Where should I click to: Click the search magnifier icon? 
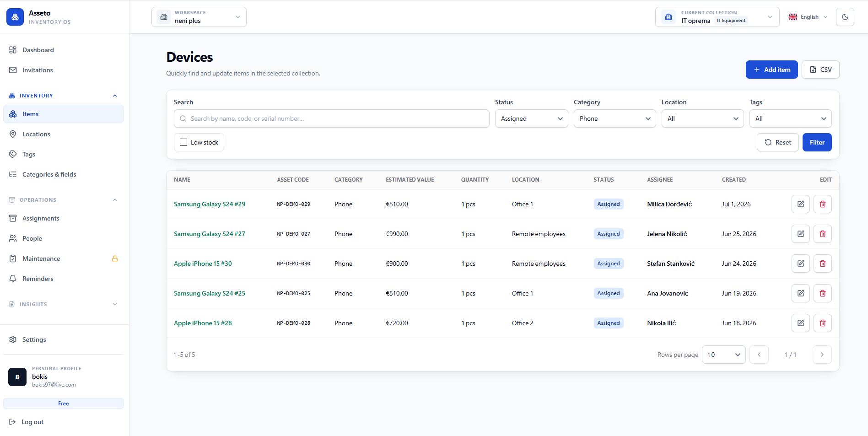[183, 118]
